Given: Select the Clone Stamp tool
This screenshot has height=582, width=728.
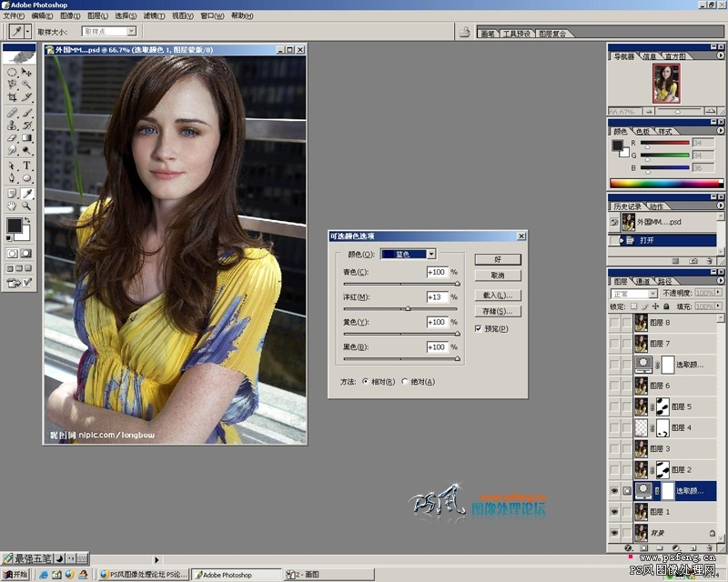Looking at the screenshot, I should [12, 125].
